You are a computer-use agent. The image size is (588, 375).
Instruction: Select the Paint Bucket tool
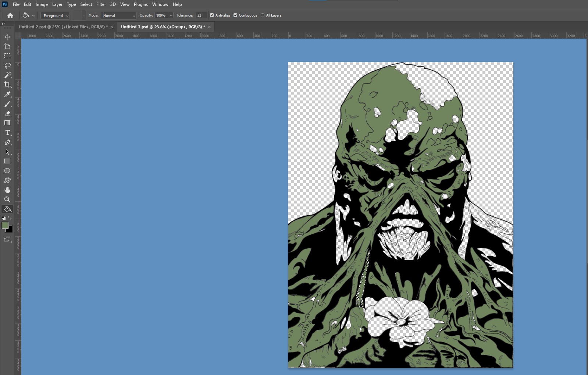7,209
